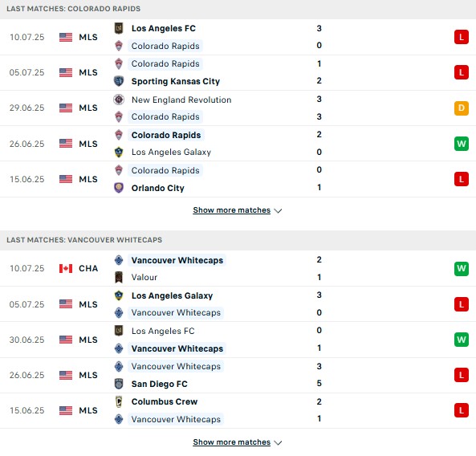Open the Sporting Kansas City team link
This screenshot has height=456, width=476.
[x=176, y=81]
